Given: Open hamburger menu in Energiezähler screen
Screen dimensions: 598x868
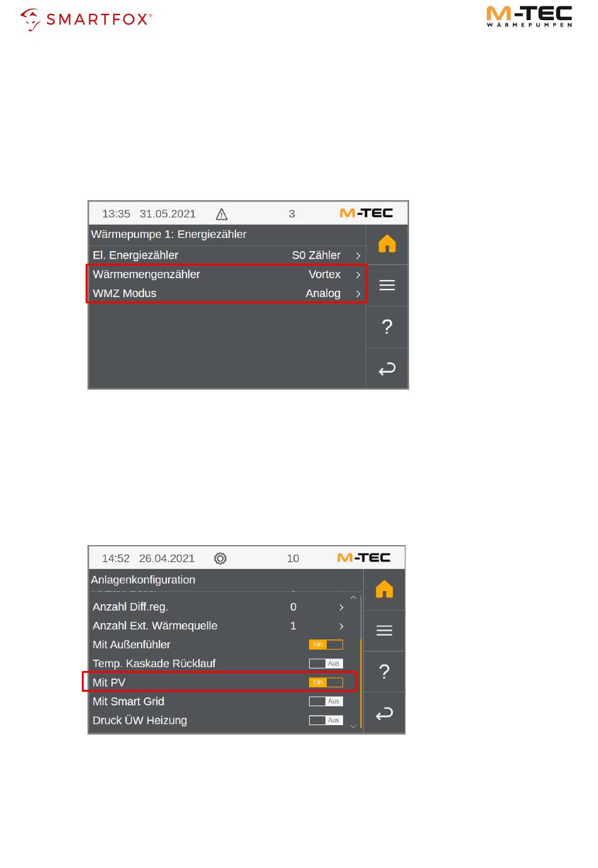Looking at the screenshot, I should [x=387, y=285].
